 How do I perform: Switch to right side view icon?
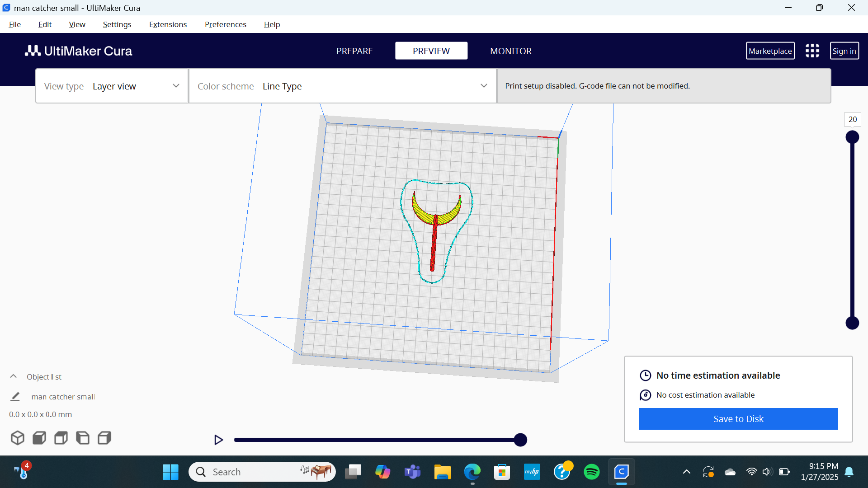pos(104,438)
